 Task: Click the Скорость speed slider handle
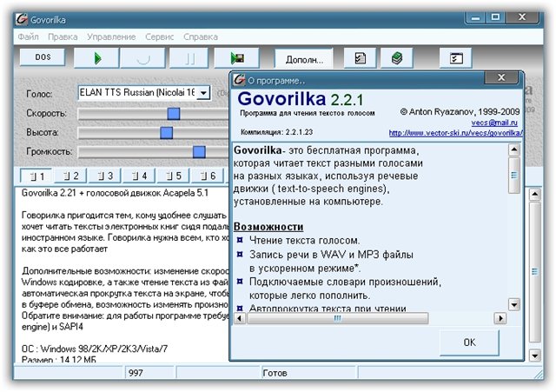[x=174, y=114]
